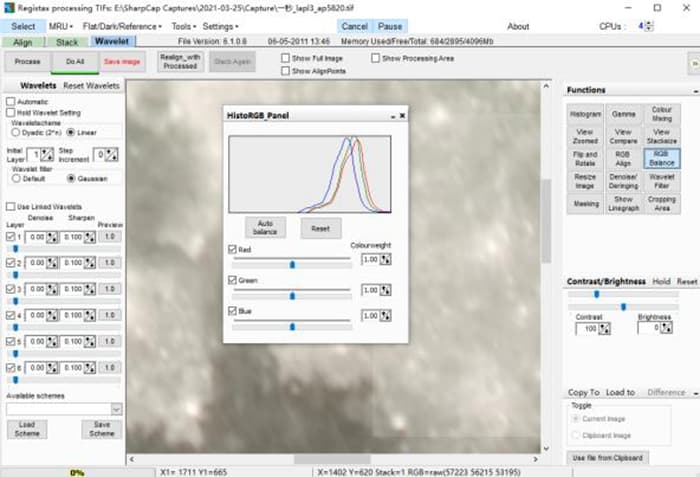Open the Flat/Dark/Reference menu
The image size is (700, 477).
[124, 26]
